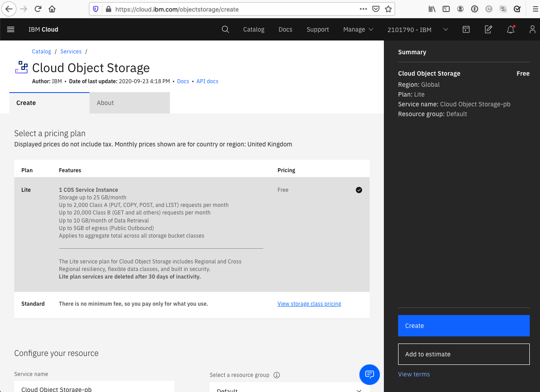Select the Standard pricing plan row
540x392 pixels.
tap(192, 305)
